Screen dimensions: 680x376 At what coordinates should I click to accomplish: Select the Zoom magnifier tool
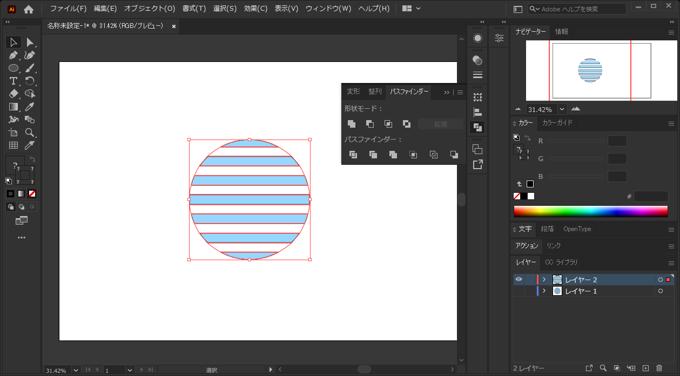tap(29, 133)
